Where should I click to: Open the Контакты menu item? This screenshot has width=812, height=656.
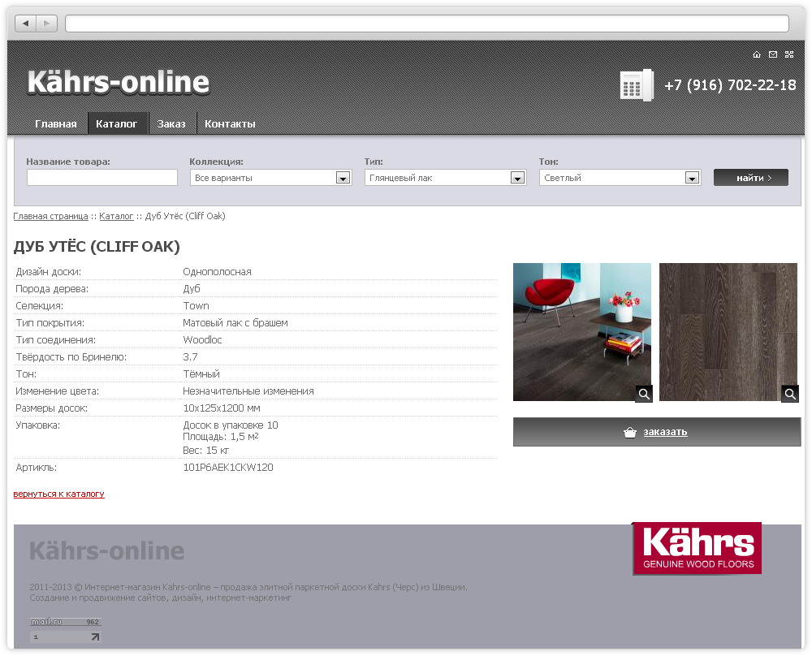pos(230,123)
